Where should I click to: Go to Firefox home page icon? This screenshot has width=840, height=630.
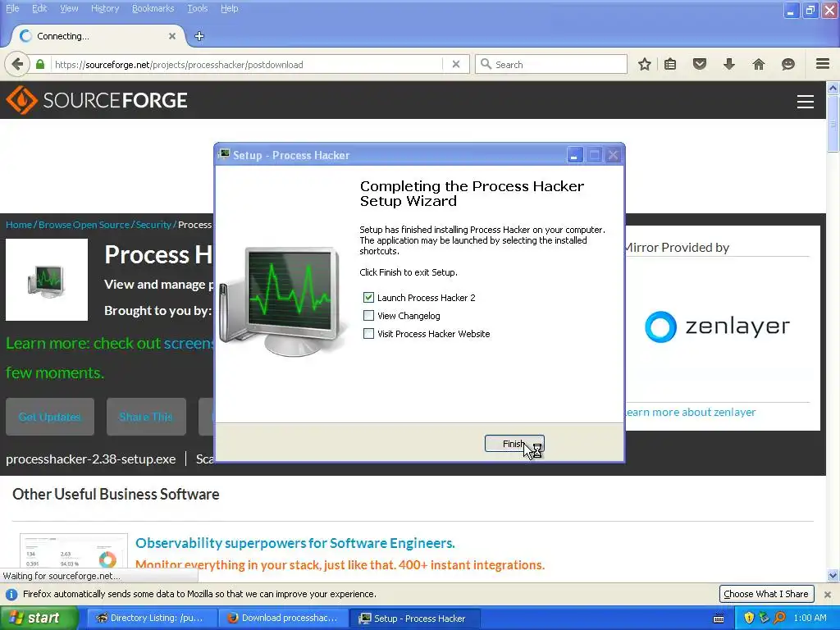point(759,64)
